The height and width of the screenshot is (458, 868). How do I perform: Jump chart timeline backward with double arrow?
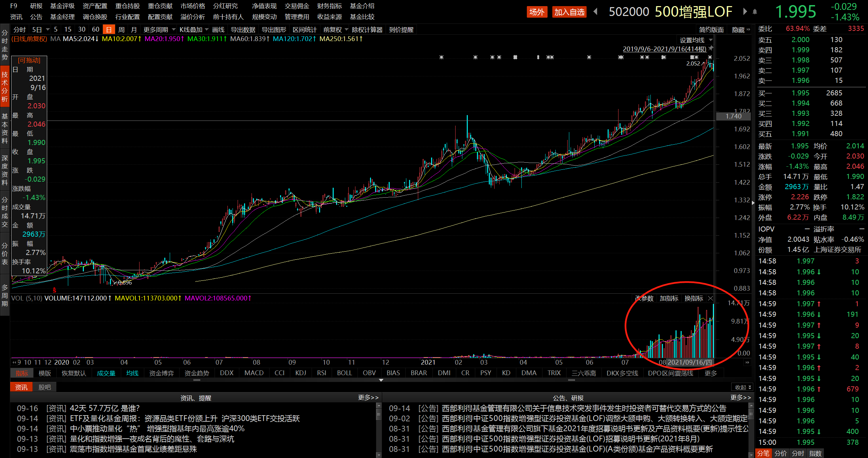14,363
